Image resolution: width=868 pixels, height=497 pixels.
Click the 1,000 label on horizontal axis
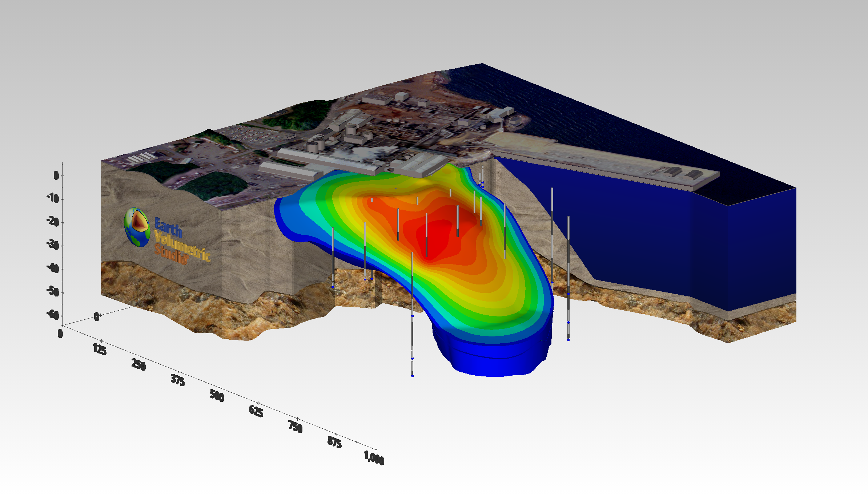click(x=374, y=457)
